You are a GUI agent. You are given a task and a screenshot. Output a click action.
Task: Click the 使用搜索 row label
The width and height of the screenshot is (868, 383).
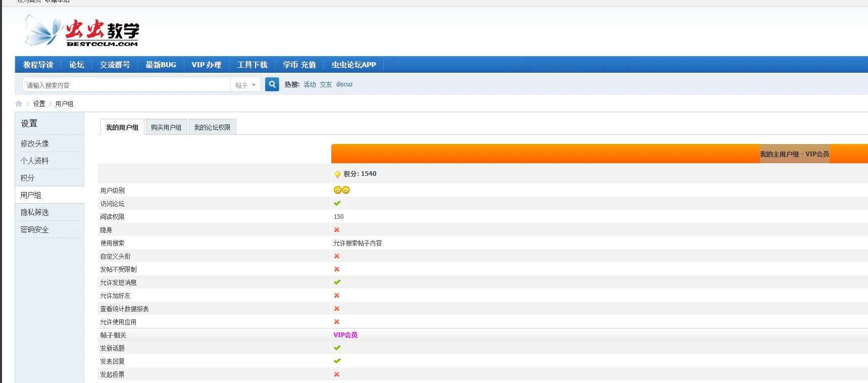(112, 243)
